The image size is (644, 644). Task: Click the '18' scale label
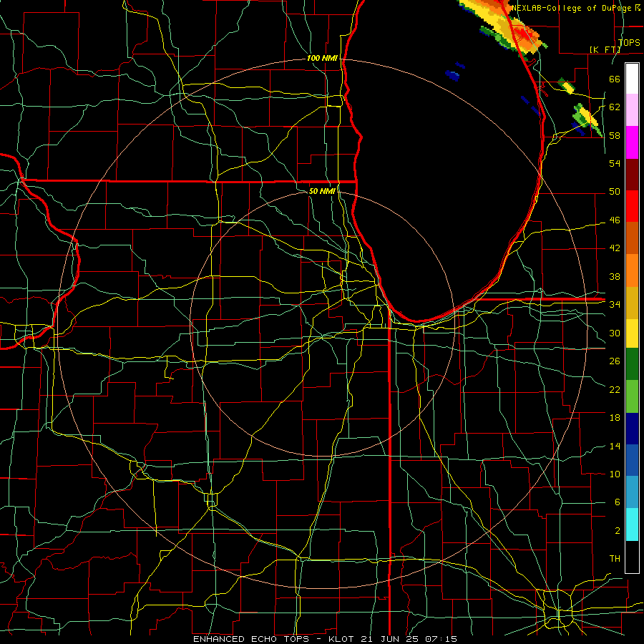click(615, 418)
